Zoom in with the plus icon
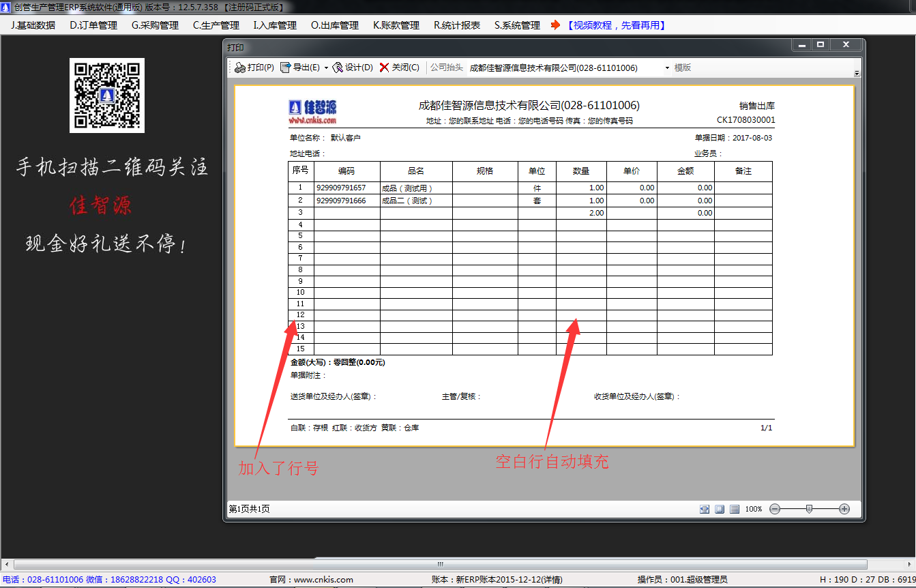The image size is (916, 588). click(844, 508)
